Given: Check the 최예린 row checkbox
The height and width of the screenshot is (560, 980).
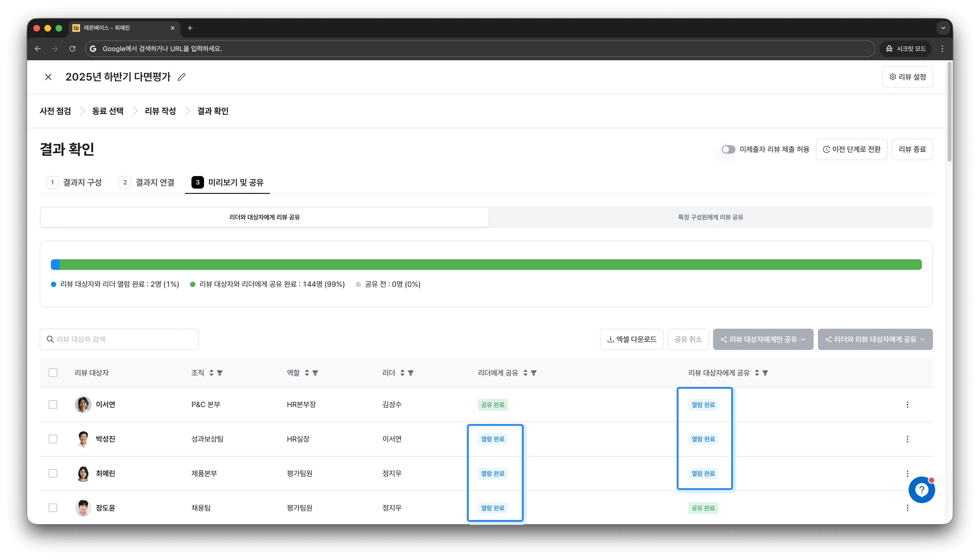Looking at the screenshot, I should (53, 473).
